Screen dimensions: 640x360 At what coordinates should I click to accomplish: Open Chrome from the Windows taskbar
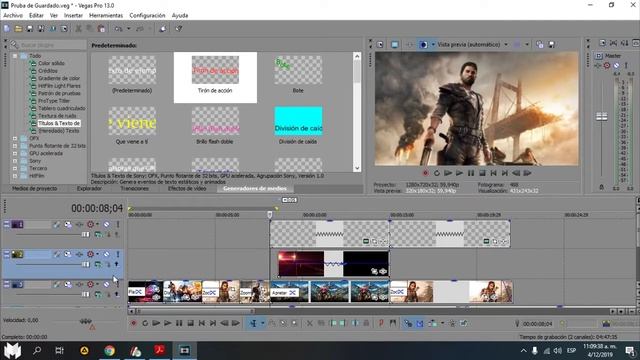(109, 351)
